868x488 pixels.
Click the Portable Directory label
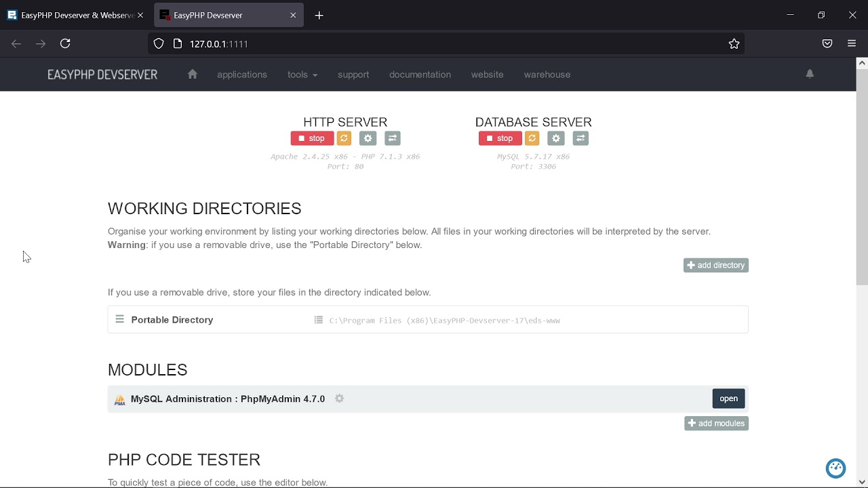click(172, 320)
